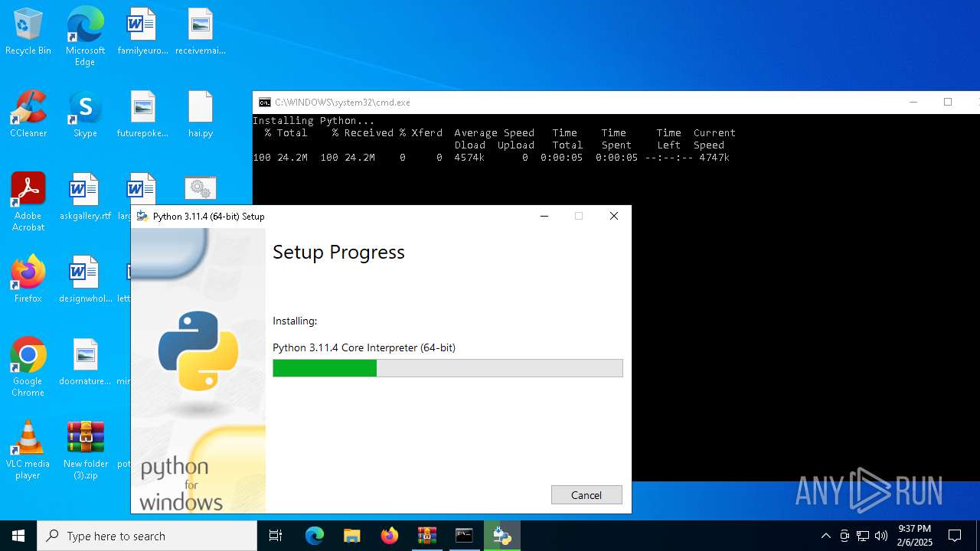Cancel the Python setup installation
The height and width of the screenshot is (551, 980).
586,495
